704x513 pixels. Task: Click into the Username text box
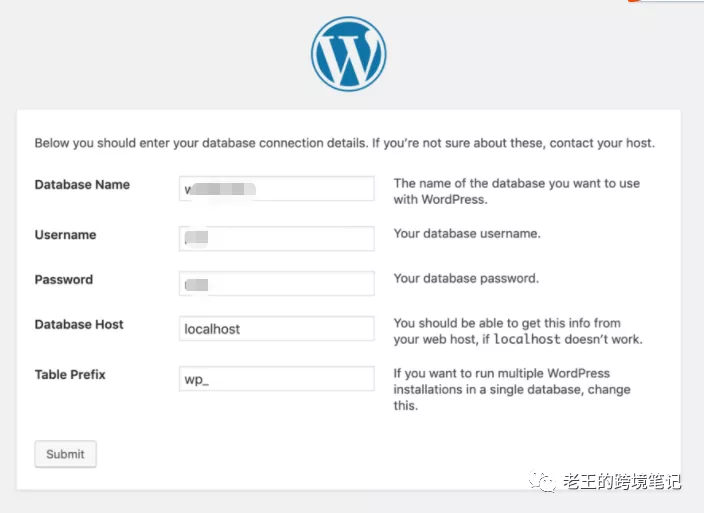tap(276, 238)
